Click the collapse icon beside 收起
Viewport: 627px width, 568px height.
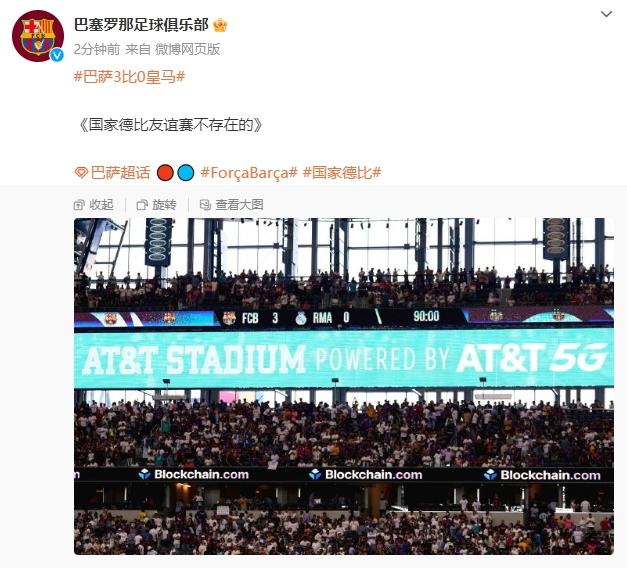79,205
